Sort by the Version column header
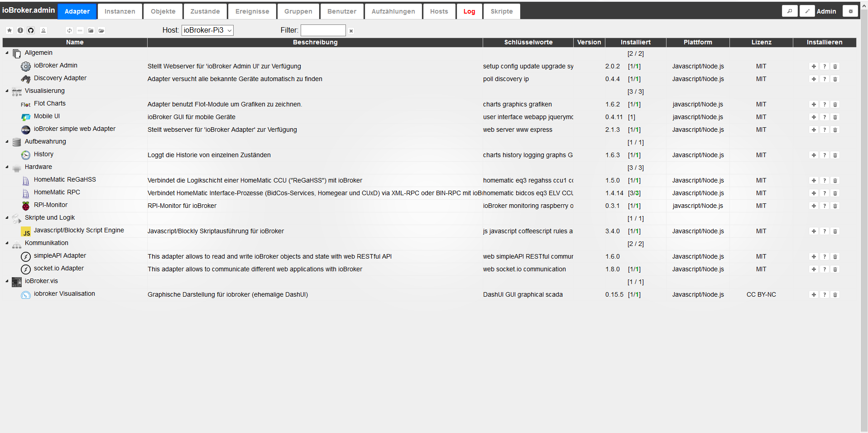 coord(589,42)
